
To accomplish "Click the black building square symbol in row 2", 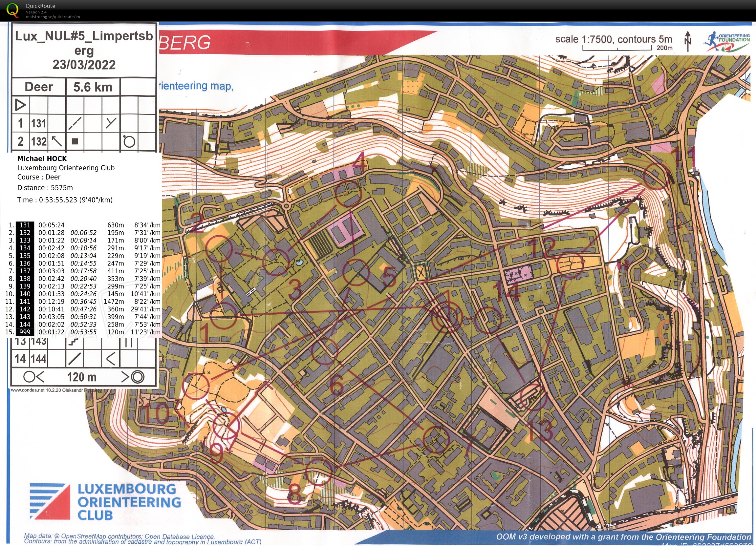I will point(75,141).
